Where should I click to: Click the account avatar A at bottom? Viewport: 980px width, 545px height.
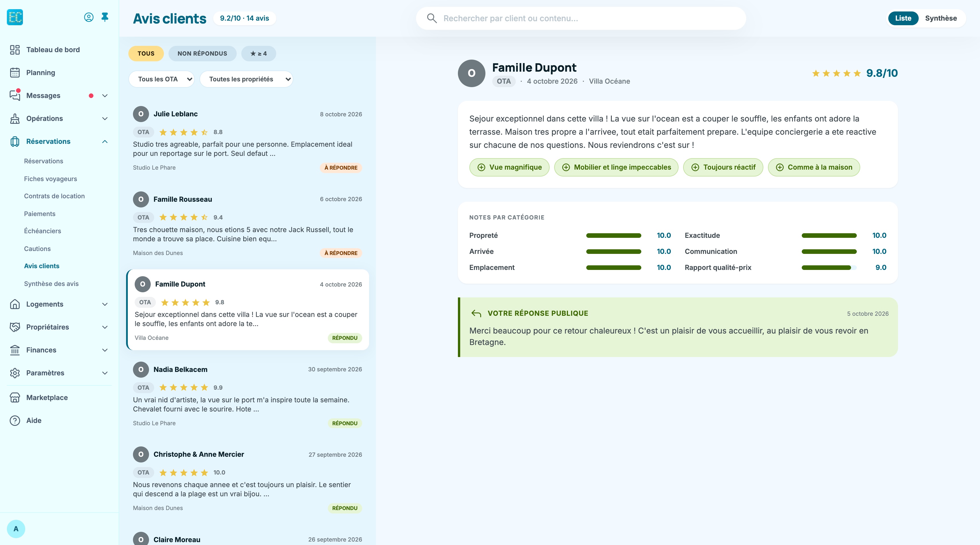[16, 529]
